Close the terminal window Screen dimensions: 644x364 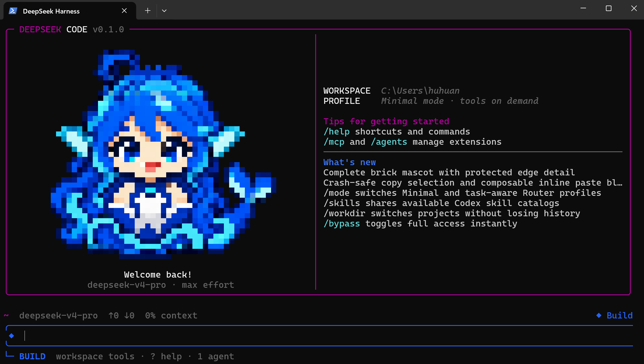coord(634,8)
